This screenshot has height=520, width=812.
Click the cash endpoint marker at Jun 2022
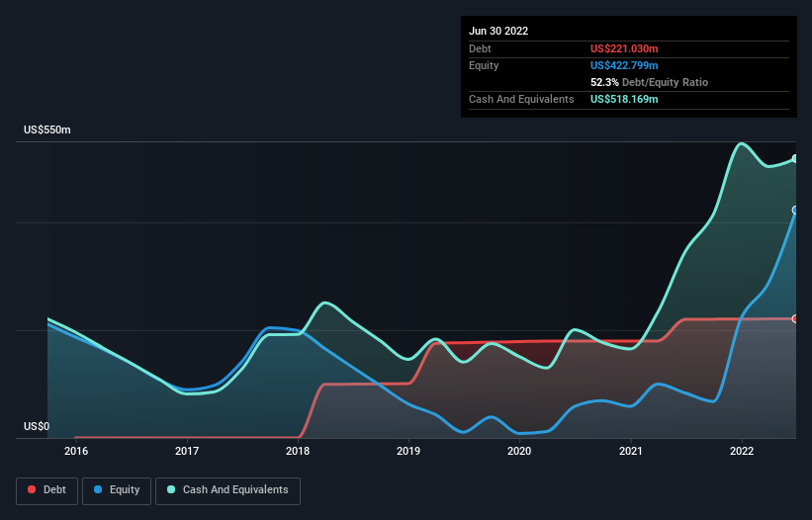coord(795,159)
